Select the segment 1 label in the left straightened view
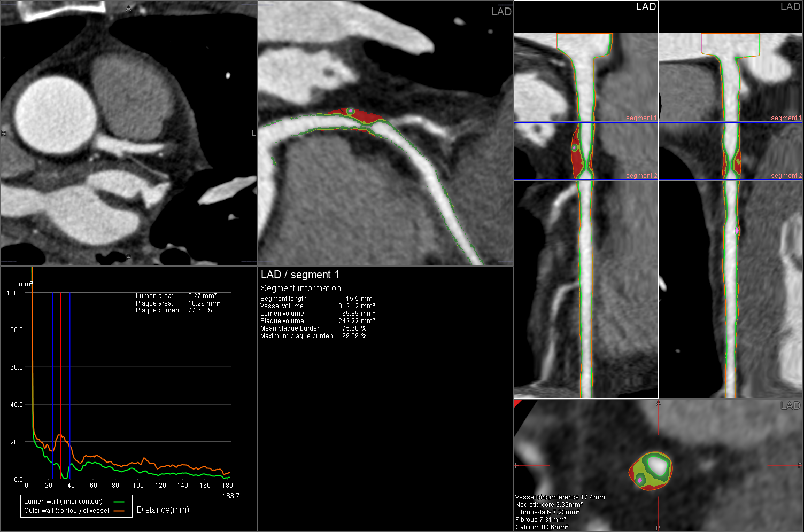804x532 pixels. point(641,118)
